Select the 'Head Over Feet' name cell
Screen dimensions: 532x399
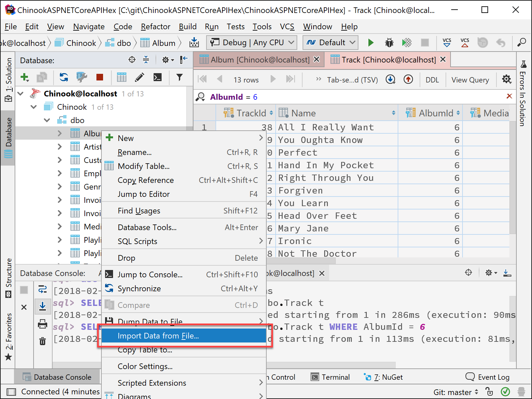[x=337, y=216]
